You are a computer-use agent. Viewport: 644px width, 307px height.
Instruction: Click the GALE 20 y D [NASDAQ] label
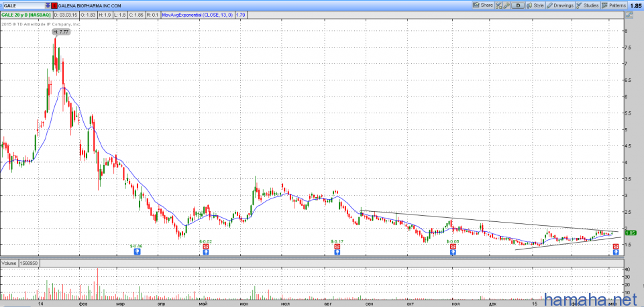point(26,15)
